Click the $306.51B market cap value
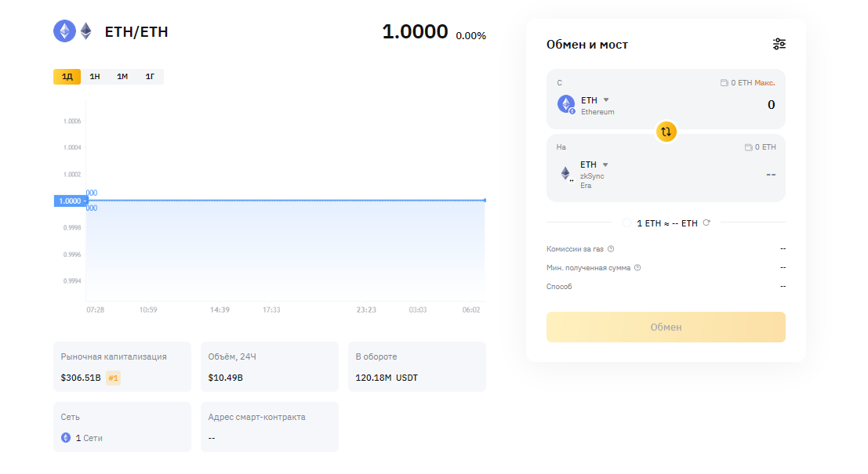The width and height of the screenshot is (868, 474). point(81,378)
